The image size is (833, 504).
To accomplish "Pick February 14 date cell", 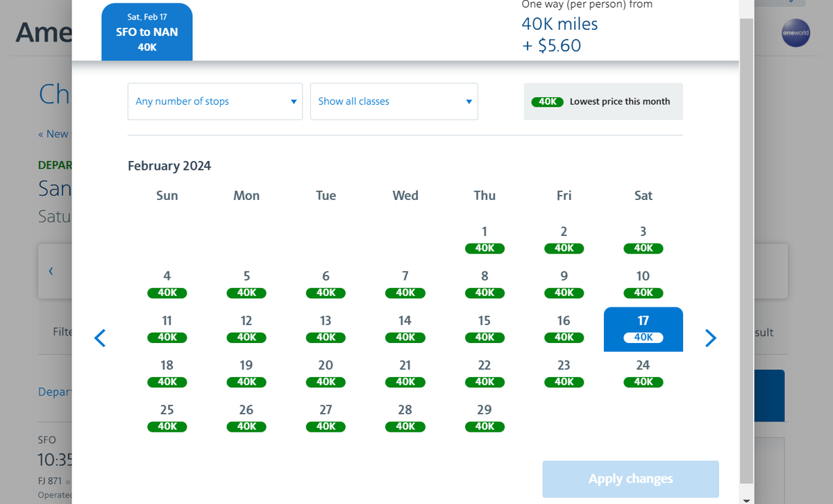I will pos(405,329).
